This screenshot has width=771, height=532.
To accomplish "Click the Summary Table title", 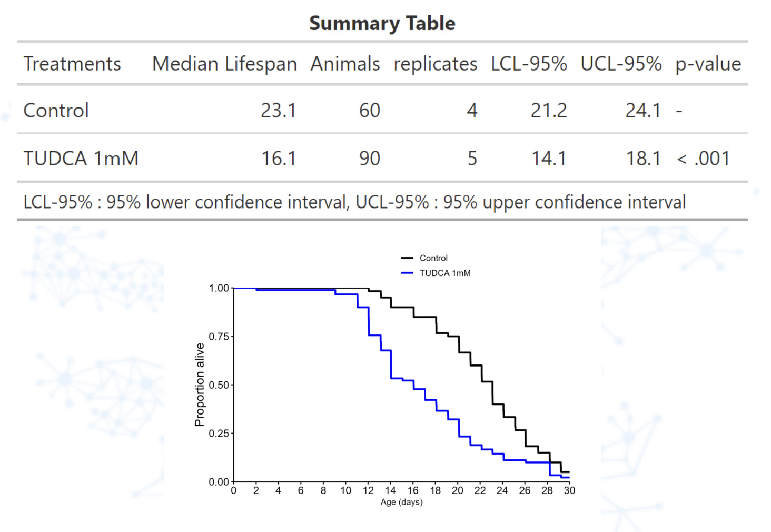I will (382, 23).
